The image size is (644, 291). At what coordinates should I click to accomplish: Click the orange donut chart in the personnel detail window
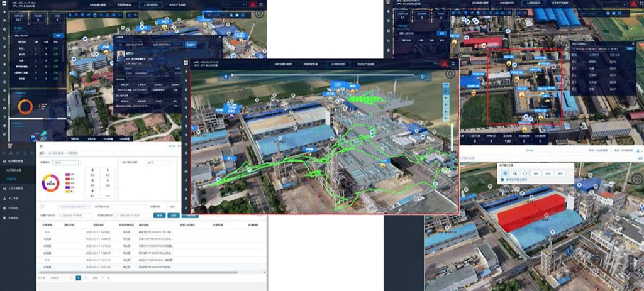pyautogui.click(x=25, y=107)
